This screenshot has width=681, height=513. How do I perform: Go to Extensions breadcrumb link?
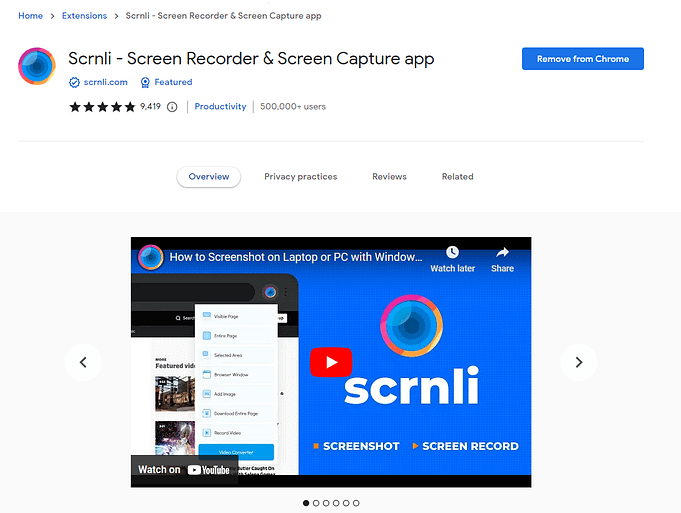(84, 16)
